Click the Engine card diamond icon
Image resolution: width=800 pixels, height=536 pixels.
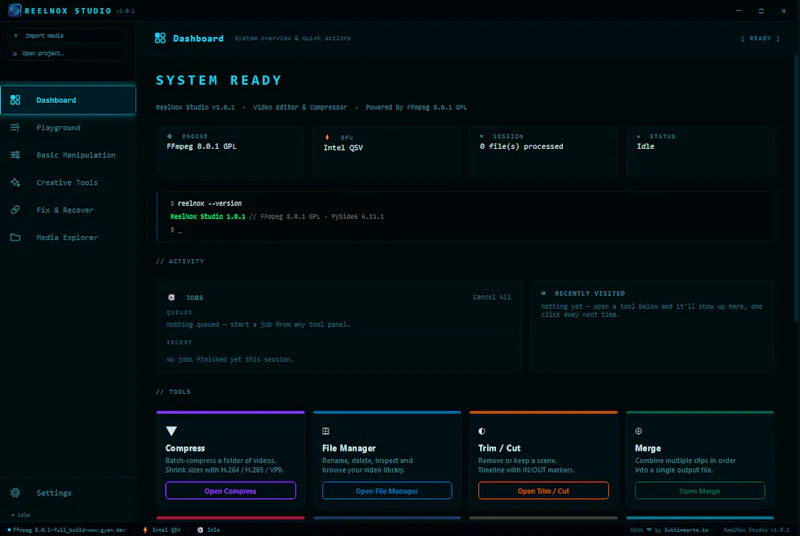[170, 136]
